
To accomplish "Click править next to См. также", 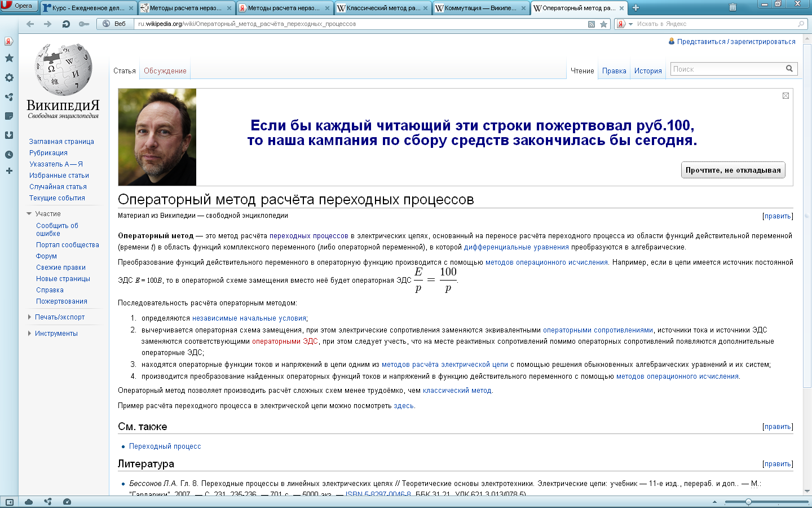I will click(x=778, y=427).
